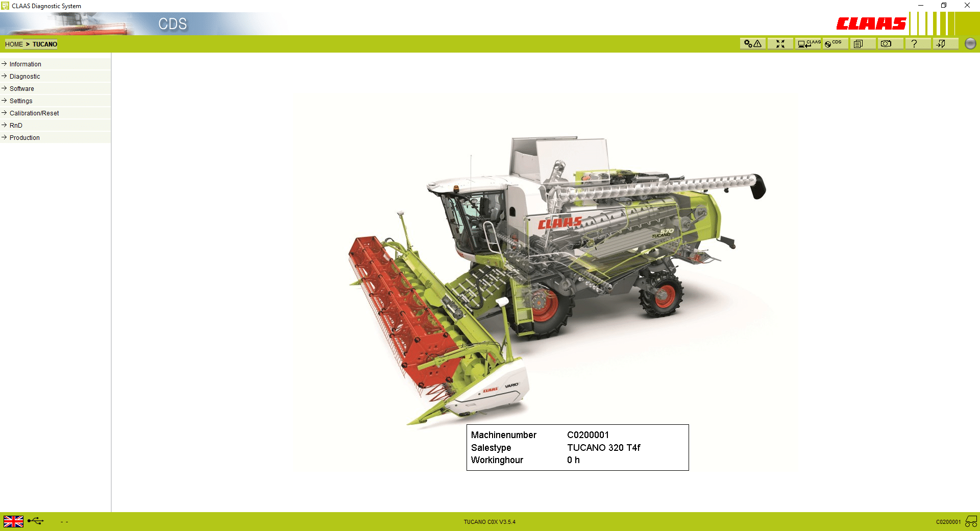Screen dimensions: 980x531
Task: Expand the Software menu entry
Action: click(x=21, y=89)
